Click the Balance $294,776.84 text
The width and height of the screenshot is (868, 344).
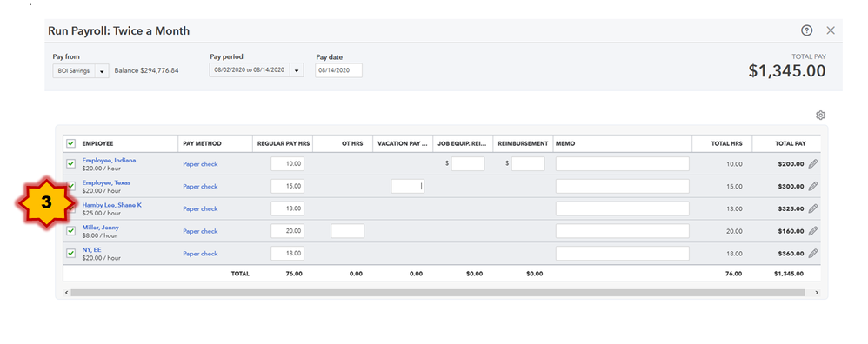pyautogui.click(x=146, y=70)
